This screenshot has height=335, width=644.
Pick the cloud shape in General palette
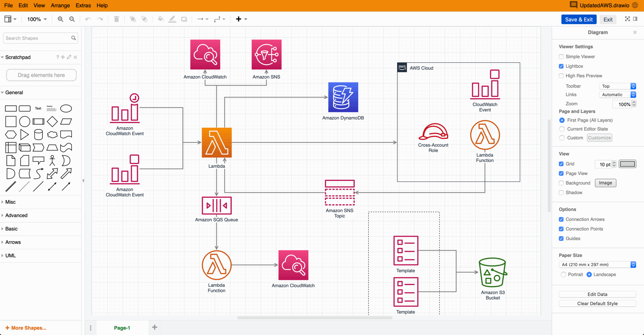coord(52,135)
